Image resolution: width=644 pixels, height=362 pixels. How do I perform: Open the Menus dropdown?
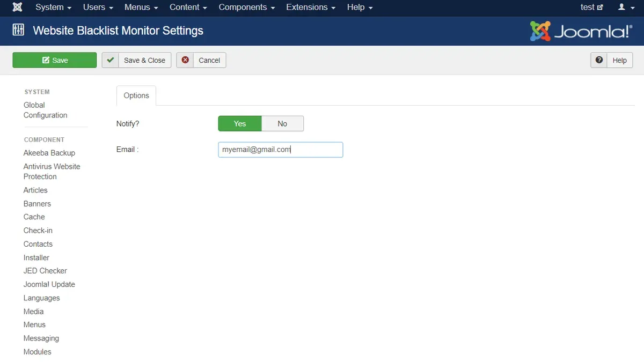click(141, 7)
